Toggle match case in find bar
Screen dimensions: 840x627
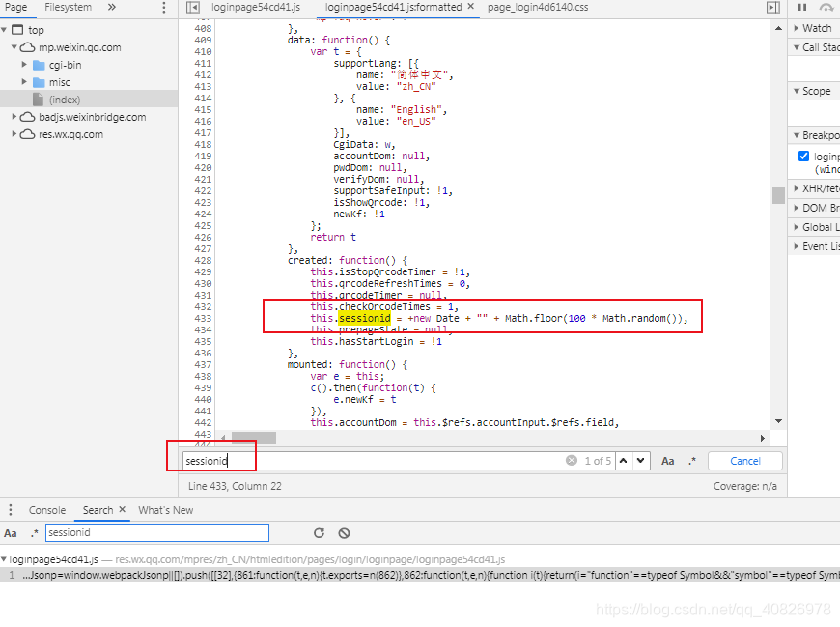(x=667, y=461)
